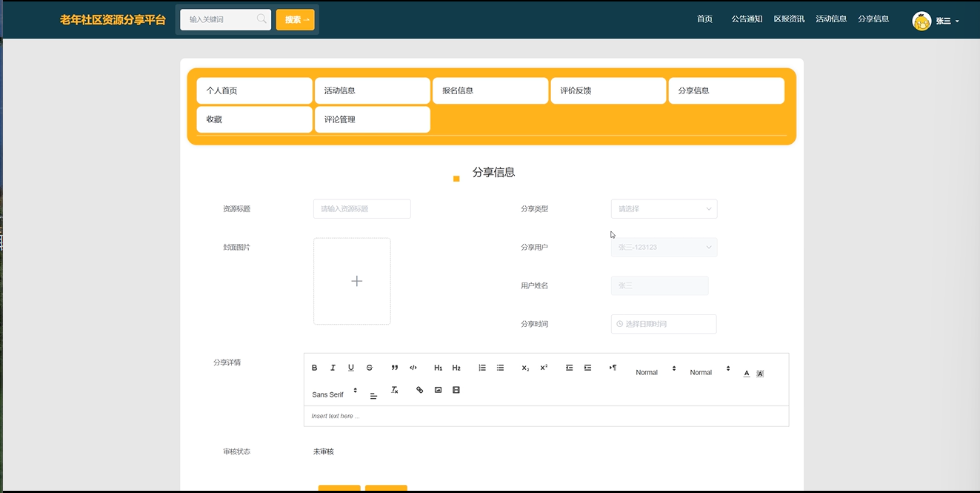Click the plus icon to upload cover image
The height and width of the screenshot is (493, 980).
click(x=356, y=281)
